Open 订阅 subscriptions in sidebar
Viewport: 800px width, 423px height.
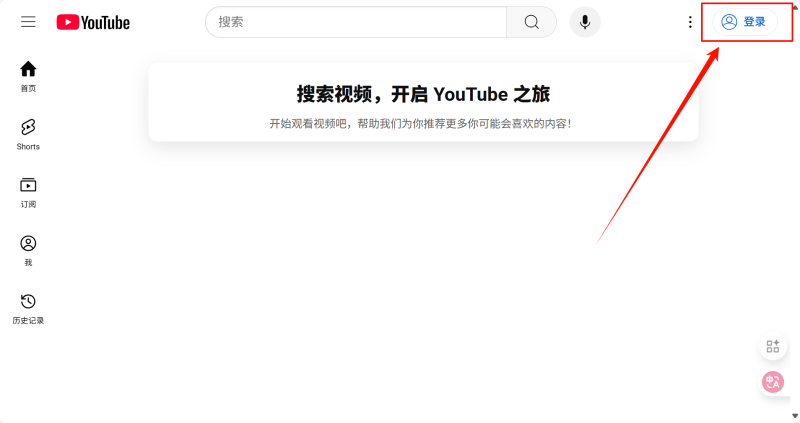(28, 192)
